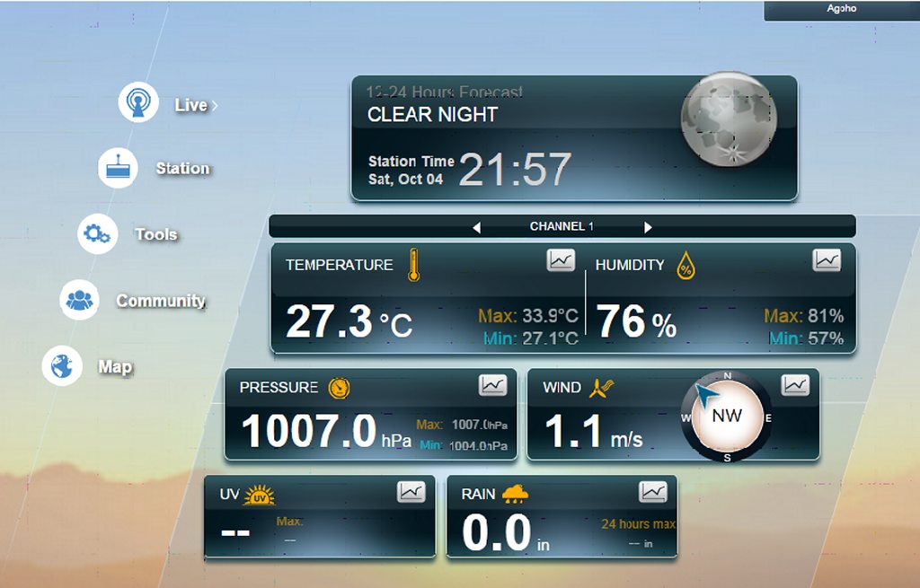Click the Live broadcast tower icon
Screen dimensions: 920x588
coord(138,102)
